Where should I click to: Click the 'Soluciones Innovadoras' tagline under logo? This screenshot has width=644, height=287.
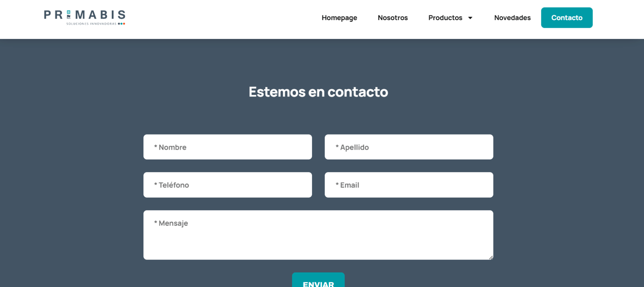(x=91, y=24)
